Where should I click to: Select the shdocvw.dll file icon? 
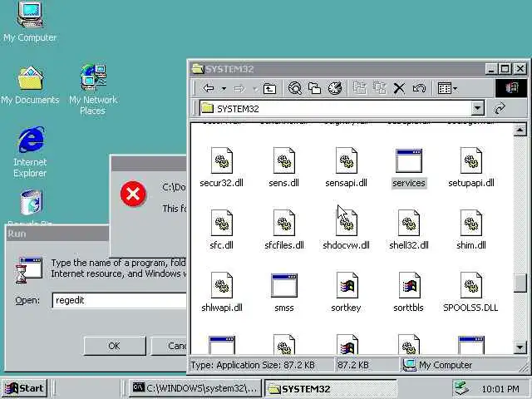[346, 223]
